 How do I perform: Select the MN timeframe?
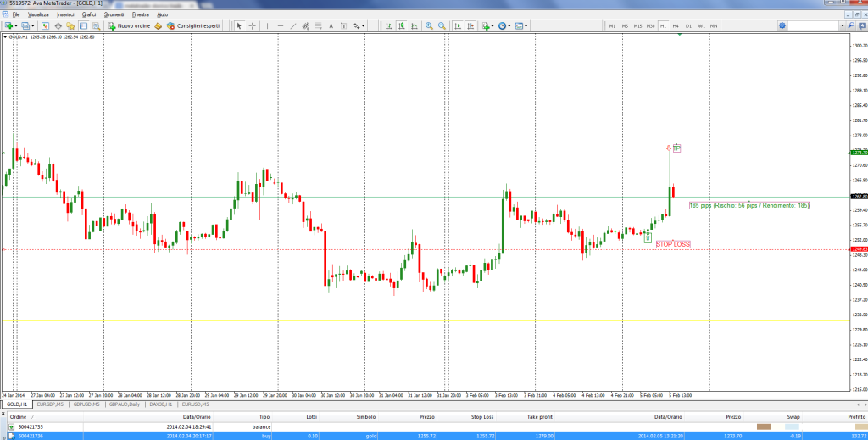click(714, 26)
